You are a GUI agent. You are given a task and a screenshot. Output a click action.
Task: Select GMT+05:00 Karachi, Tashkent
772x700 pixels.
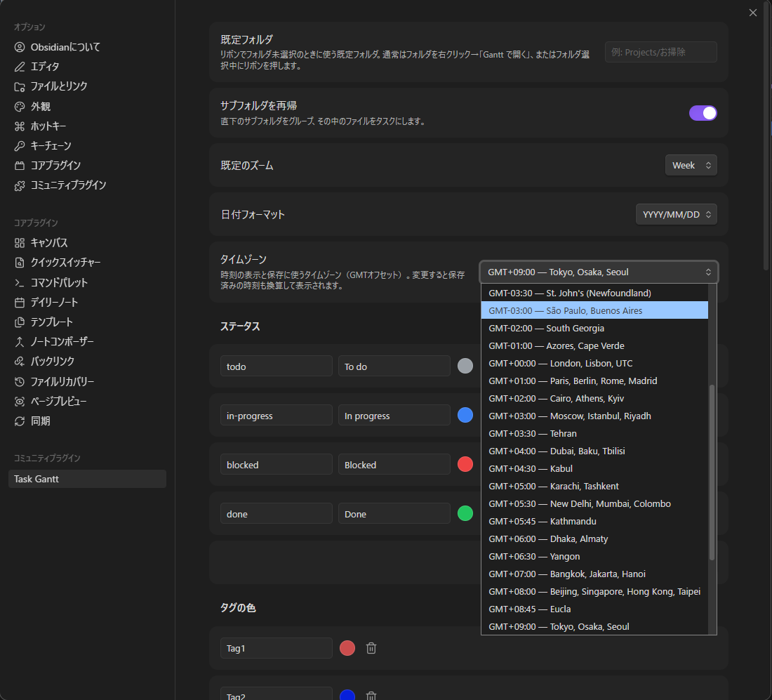point(594,486)
